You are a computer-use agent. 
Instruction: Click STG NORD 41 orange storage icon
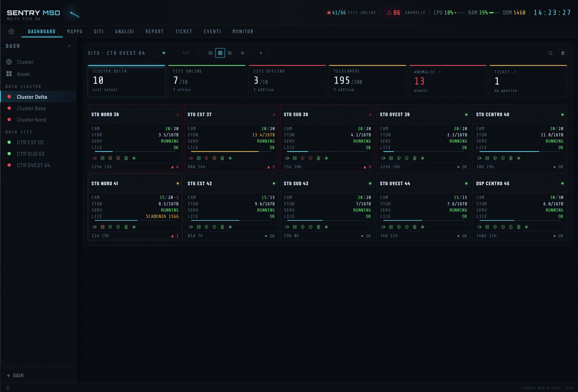coord(102,227)
